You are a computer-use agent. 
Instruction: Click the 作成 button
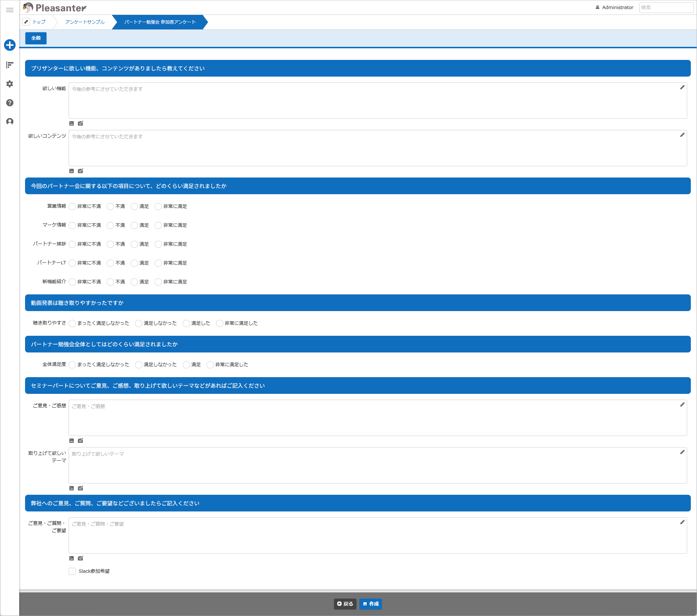371,604
